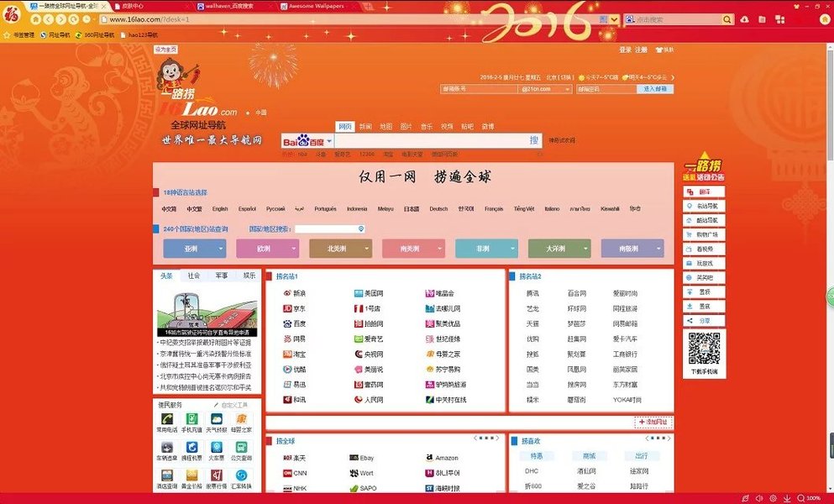Click the 100% zoom control in status bar
834x504 pixels.
(x=810, y=498)
